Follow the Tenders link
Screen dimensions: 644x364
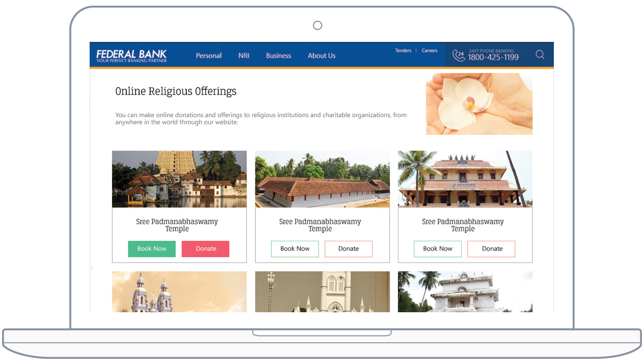tap(403, 51)
